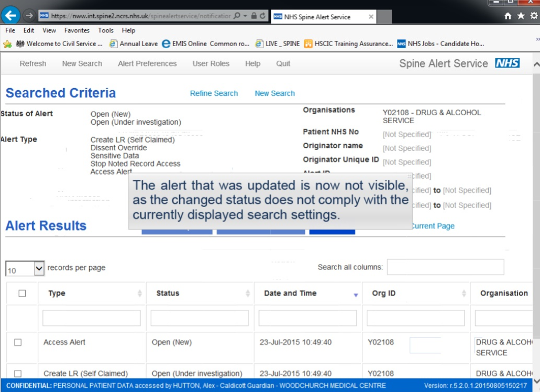The height and width of the screenshot is (392, 540).
Task: Open the File menu
Action: (x=10, y=30)
